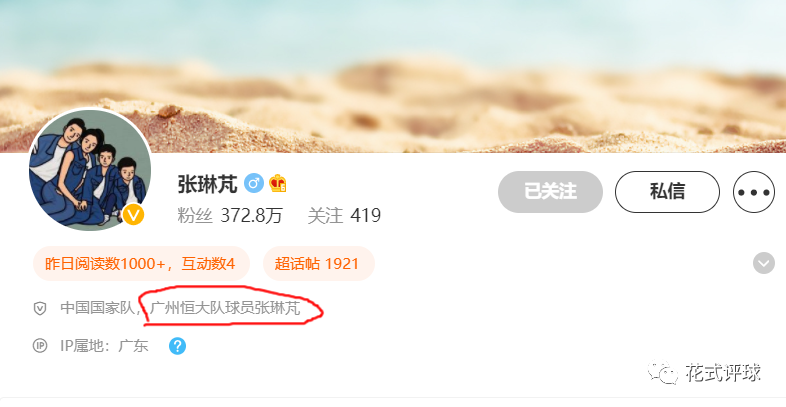Screen dimensions: 786x407
Task: Select the 昨日阅读数1000+ stats tag
Action: (141, 264)
